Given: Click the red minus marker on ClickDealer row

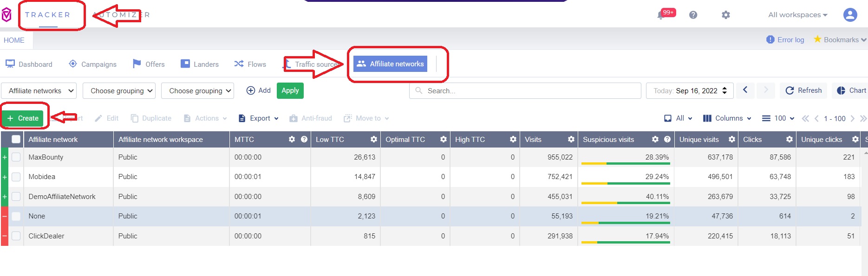Looking at the screenshot, I should [5, 236].
